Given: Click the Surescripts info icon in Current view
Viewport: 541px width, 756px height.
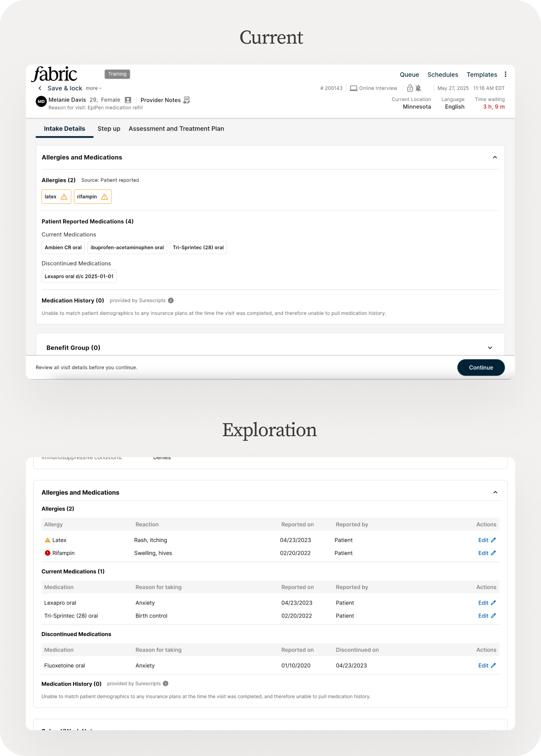Looking at the screenshot, I should 171,300.
